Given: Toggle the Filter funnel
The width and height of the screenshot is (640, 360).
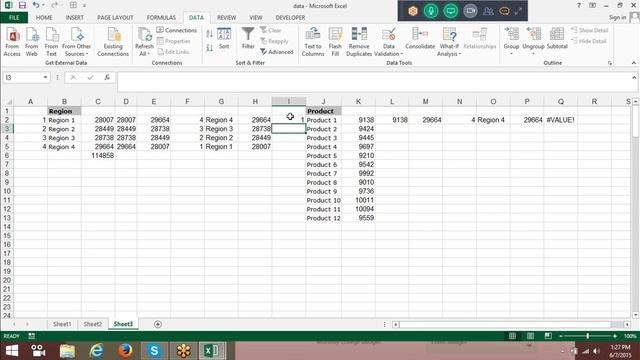Looking at the screenshot, I should 248,38.
